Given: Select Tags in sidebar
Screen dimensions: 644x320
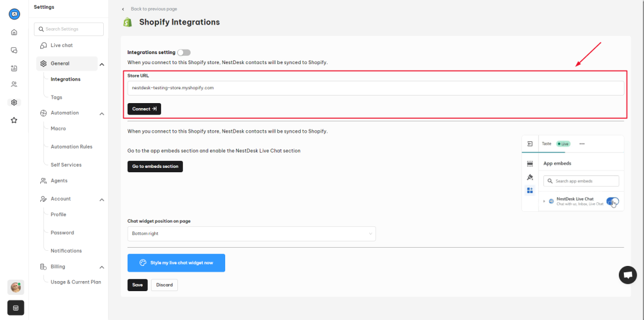Looking at the screenshot, I should pos(56,97).
